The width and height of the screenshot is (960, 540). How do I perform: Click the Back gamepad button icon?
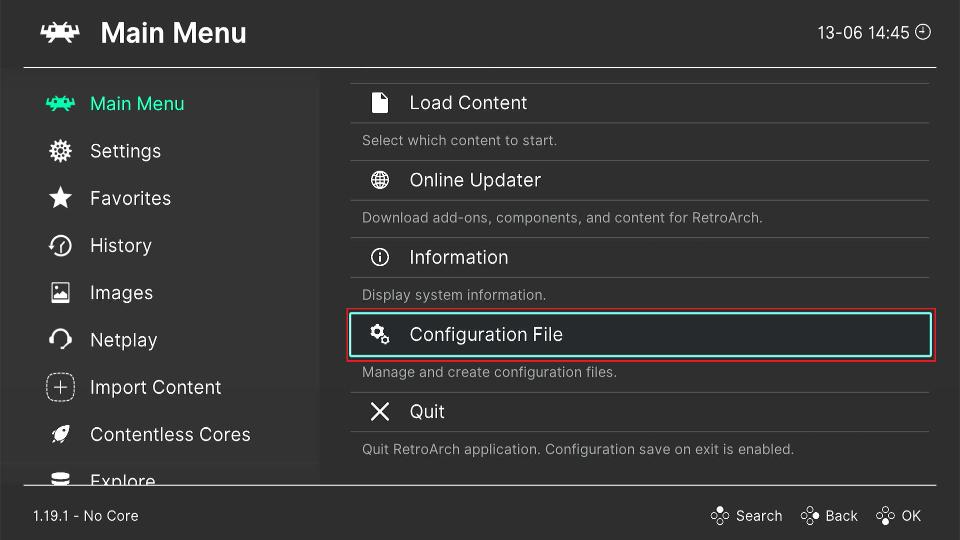click(x=809, y=516)
